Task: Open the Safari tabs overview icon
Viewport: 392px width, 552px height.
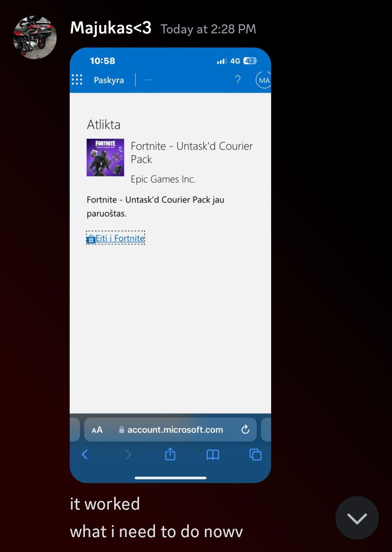Action: [x=256, y=454]
